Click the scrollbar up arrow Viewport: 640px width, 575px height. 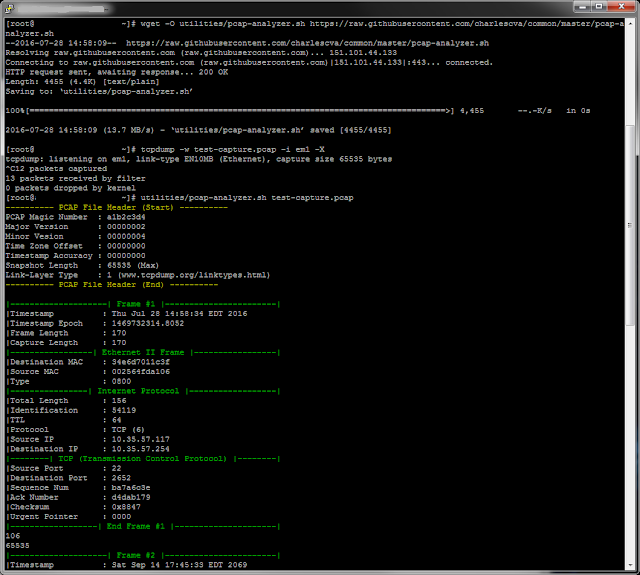click(x=631, y=24)
